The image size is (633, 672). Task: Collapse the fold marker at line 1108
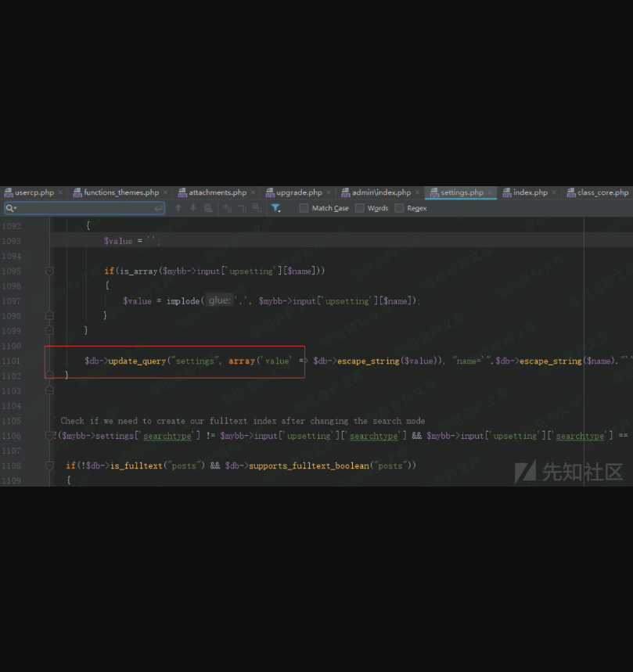point(50,466)
